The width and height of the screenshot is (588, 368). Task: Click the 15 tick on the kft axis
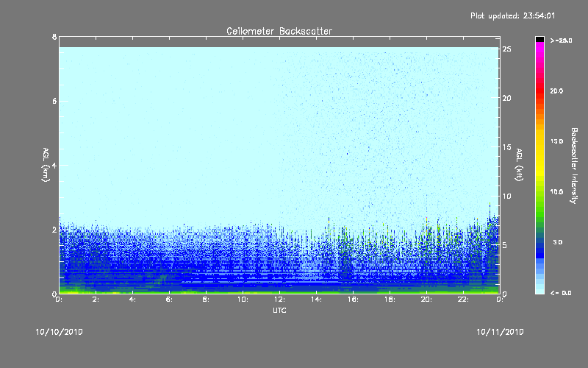pyautogui.click(x=507, y=147)
